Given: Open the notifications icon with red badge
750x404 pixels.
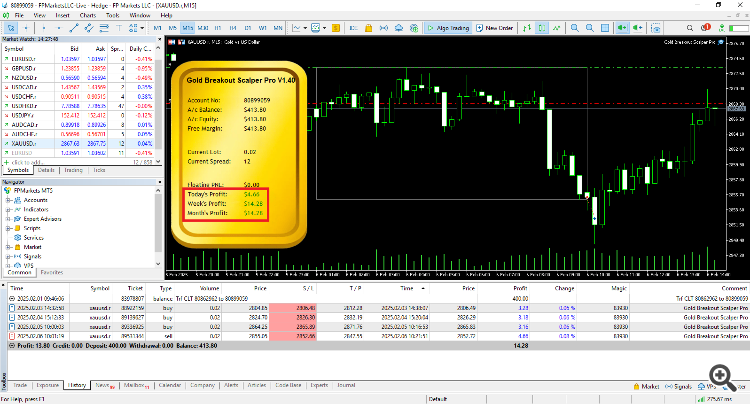Looking at the screenshot, I should [x=706, y=28].
